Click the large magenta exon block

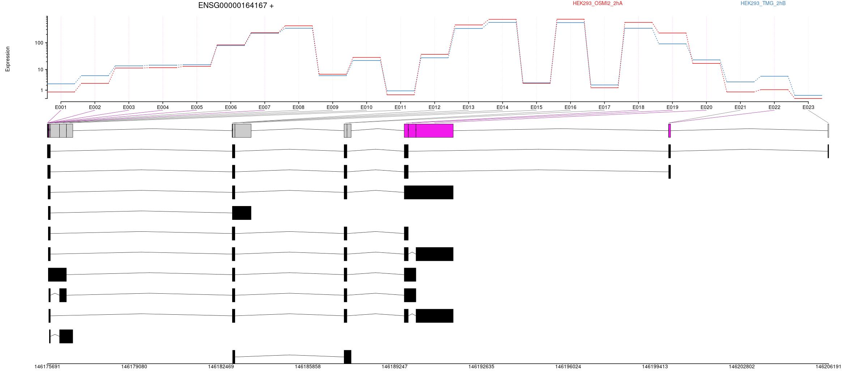(x=429, y=131)
